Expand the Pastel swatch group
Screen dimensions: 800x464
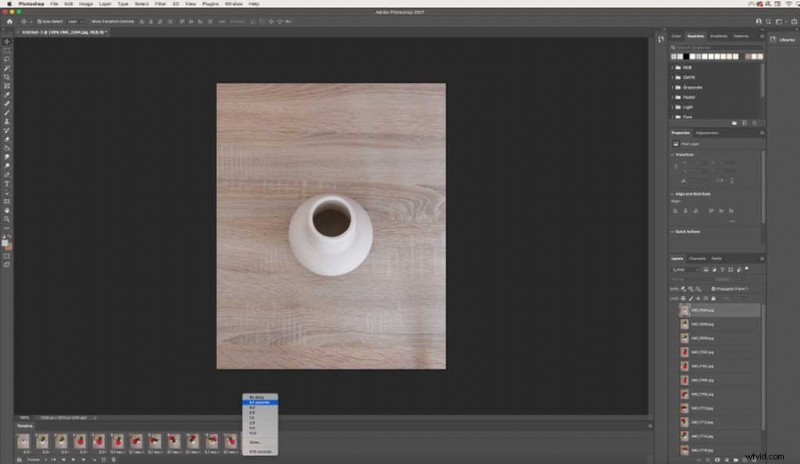(x=672, y=97)
